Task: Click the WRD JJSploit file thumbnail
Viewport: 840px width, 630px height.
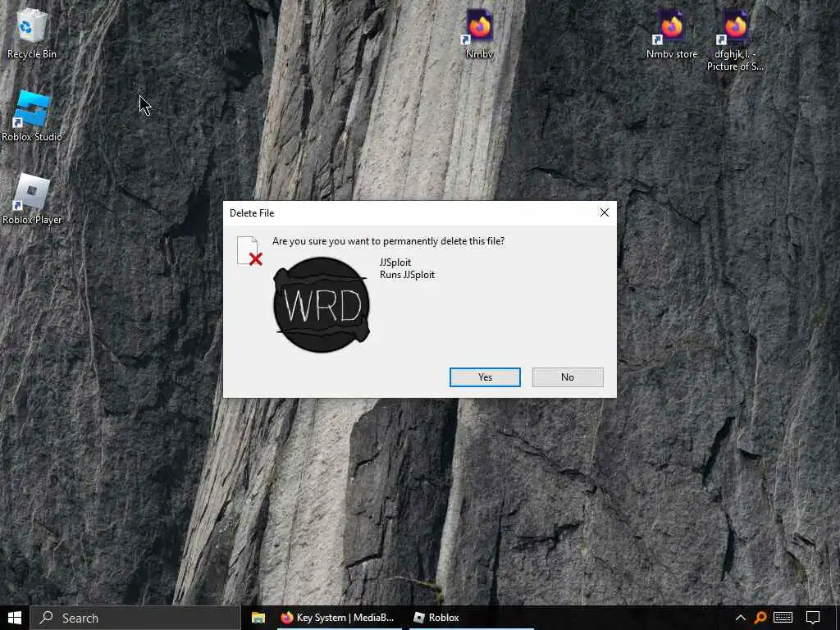Action: click(322, 304)
